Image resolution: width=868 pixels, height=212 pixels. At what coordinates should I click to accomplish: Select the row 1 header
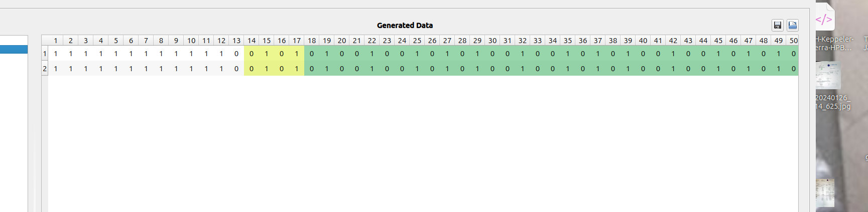(x=45, y=54)
